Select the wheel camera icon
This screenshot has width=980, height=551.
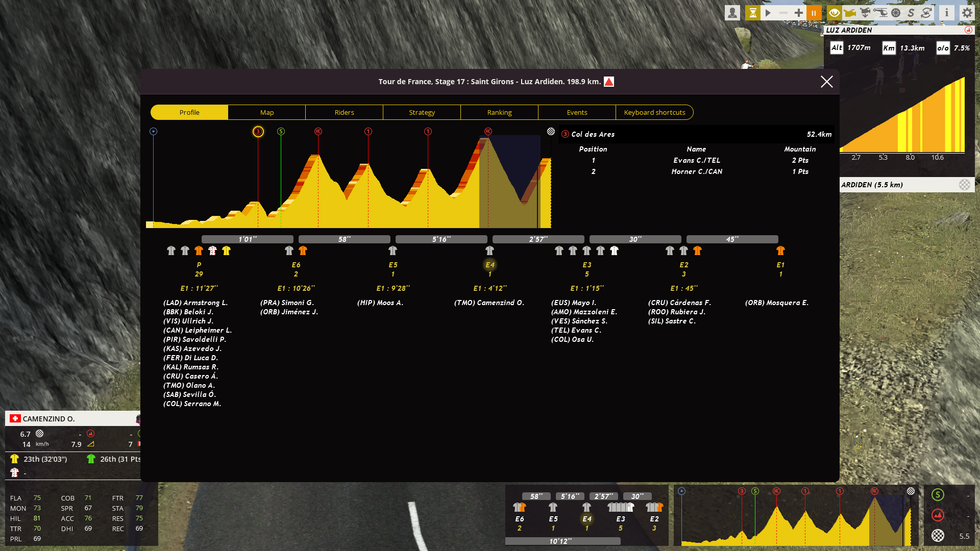pyautogui.click(x=896, y=13)
